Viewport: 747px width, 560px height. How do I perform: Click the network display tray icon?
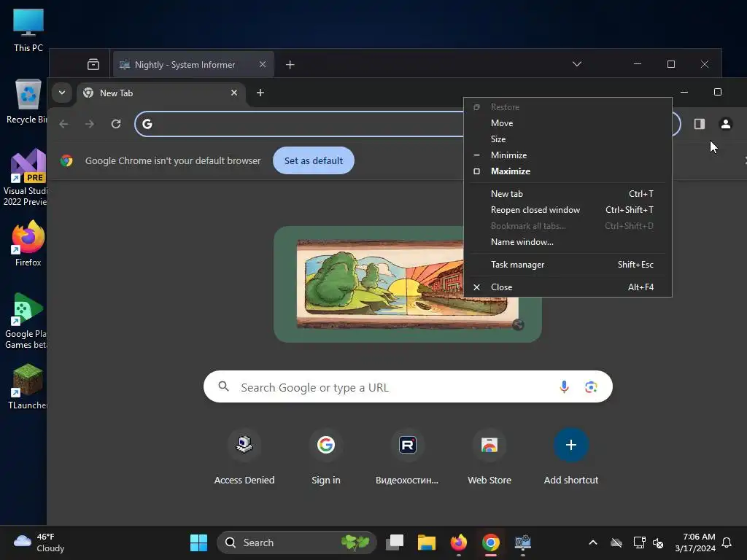[x=639, y=542]
